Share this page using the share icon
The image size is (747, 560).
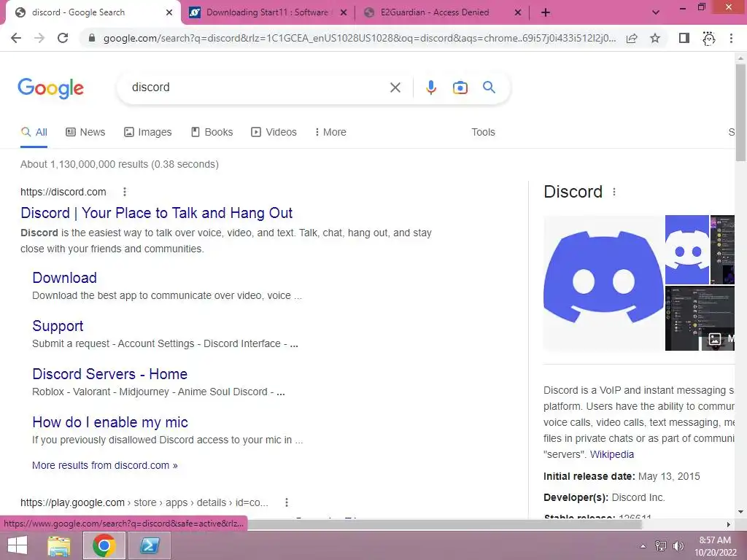click(x=632, y=38)
